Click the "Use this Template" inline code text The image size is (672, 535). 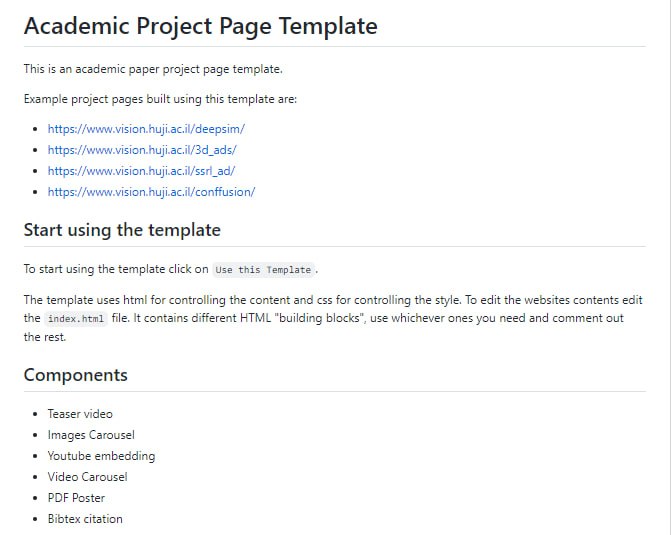264,270
